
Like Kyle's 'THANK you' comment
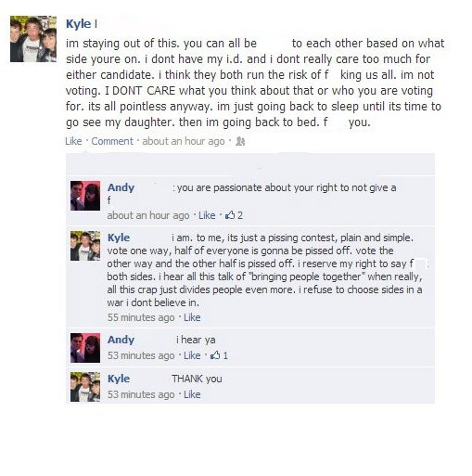pyautogui.click(x=192, y=394)
